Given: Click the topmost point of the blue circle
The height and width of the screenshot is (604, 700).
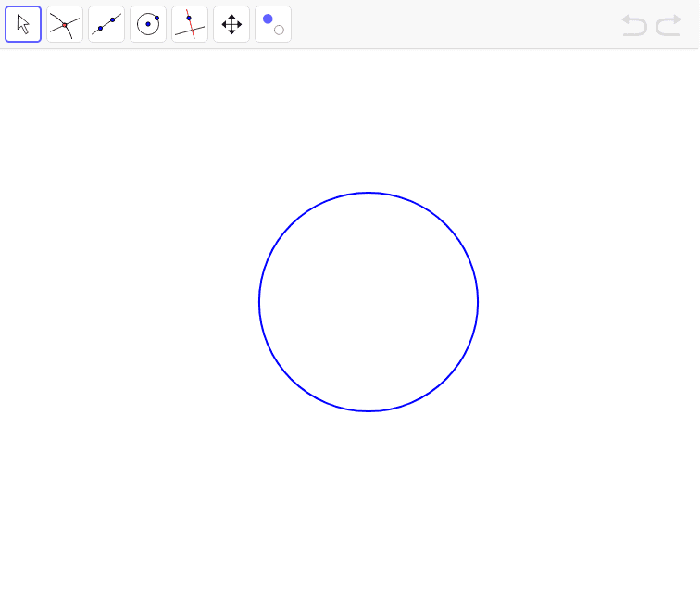Looking at the screenshot, I should click(369, 193).
